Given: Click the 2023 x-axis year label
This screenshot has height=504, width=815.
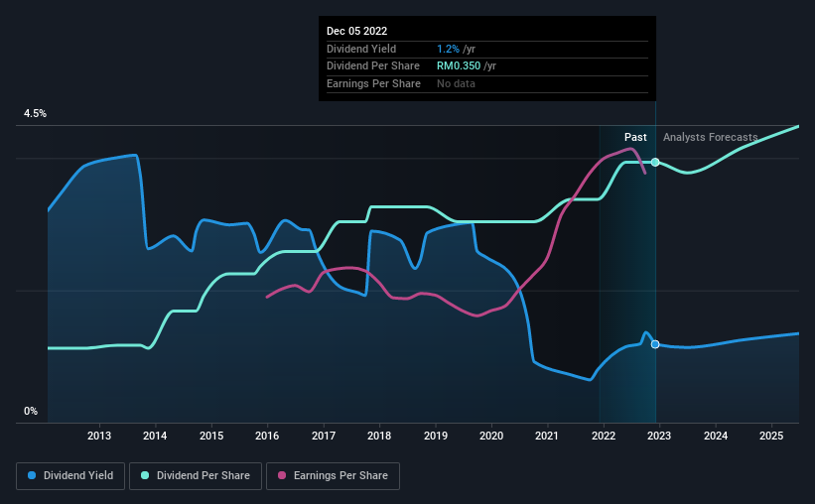Looking at the screenshot, I should pos(659,436).
